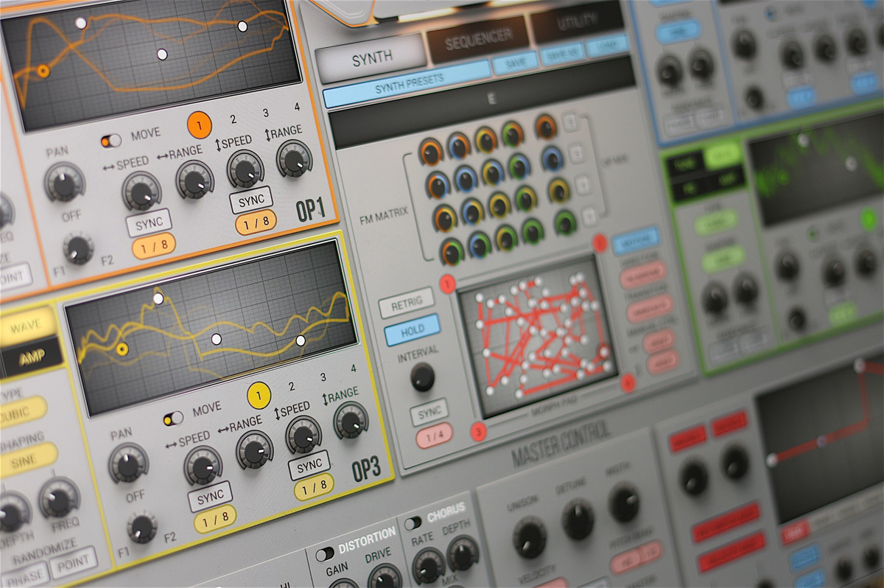884x588 pixels.
Task: Click OP1 horizontal SPEED knob
Action: coord(141,191)
